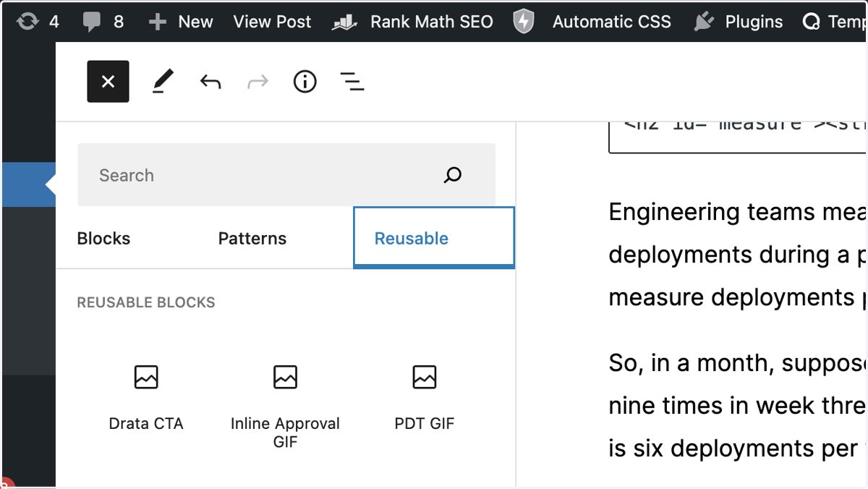Open Plugins in the admin bar
The width and height of the screenshot is (868, 489).
(x=738, y=22)
